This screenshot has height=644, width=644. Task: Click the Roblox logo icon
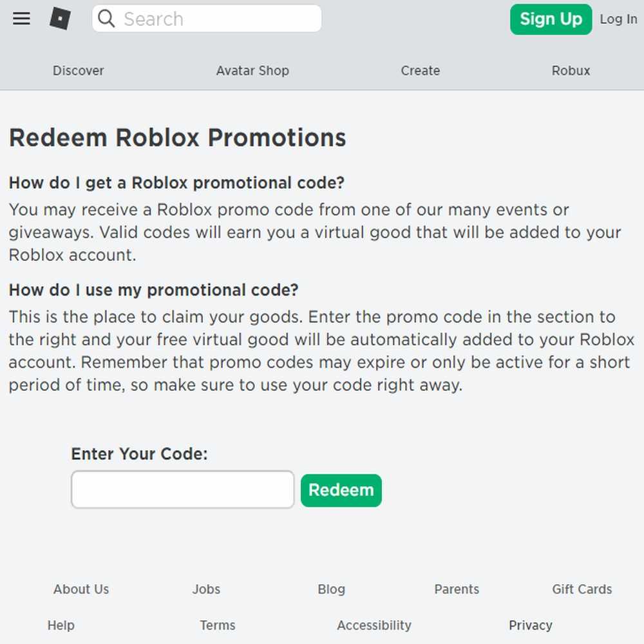60,19
